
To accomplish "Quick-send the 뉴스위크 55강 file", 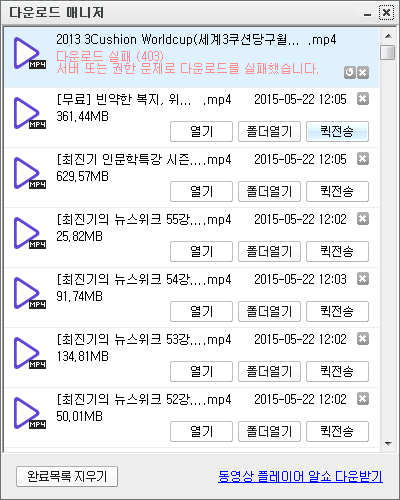I will pos(337,252).
